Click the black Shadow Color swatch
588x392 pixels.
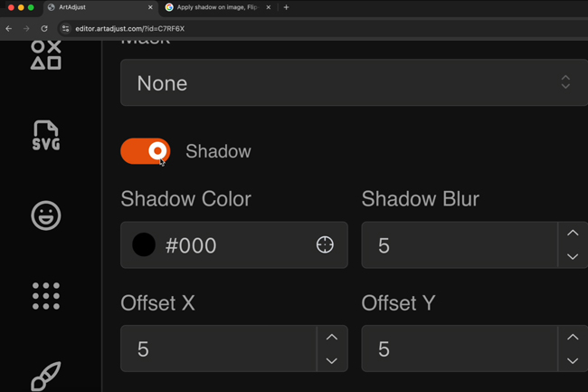(144, 245)
